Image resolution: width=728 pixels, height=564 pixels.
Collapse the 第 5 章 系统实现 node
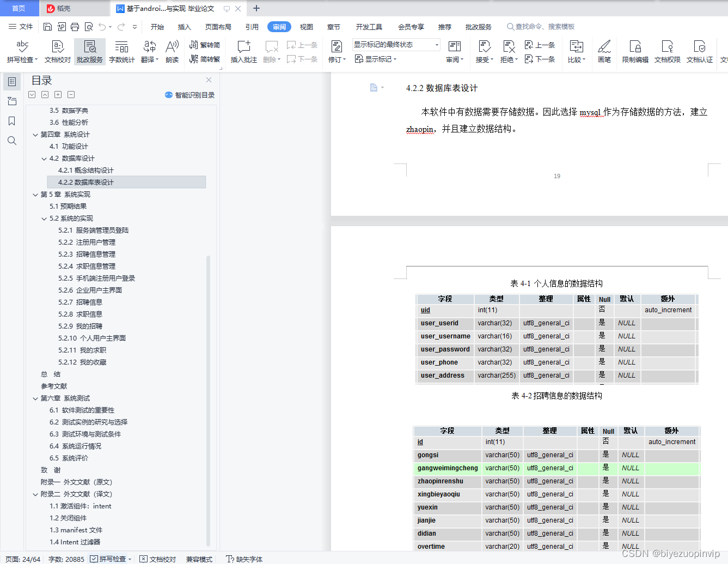click(35, 195)
